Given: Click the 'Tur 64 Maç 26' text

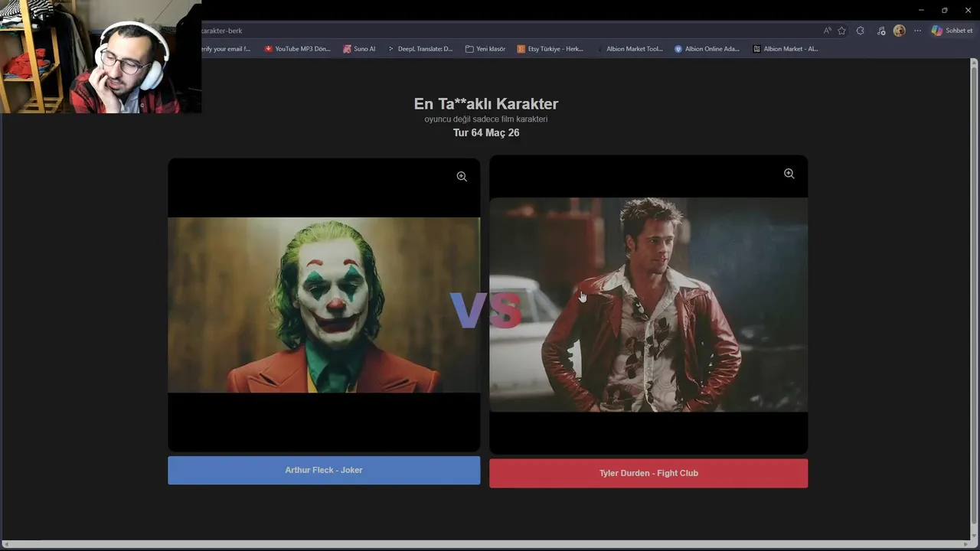Looking at the screenshot, I should [x=486, y=132].
